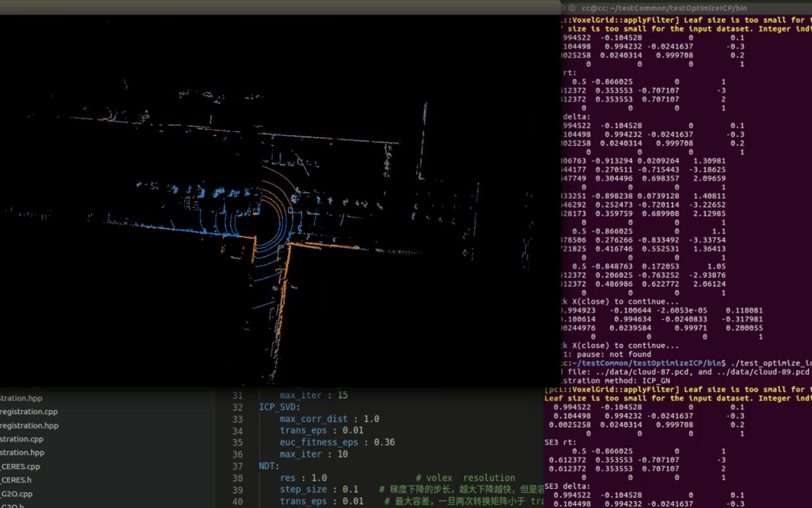Click the terminal title cc@cc testOptimizeICP/bin

click(x=664, y=8)
